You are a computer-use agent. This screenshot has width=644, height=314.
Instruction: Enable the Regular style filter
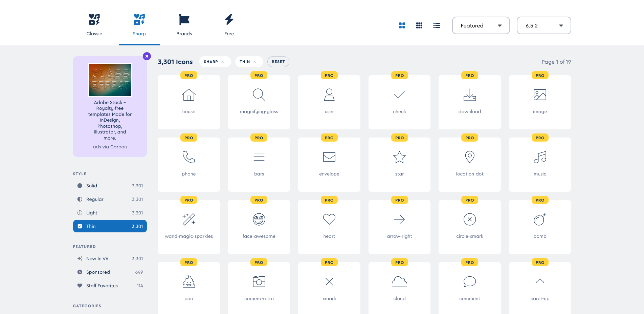pyautogui.click(x=110, y=199)
